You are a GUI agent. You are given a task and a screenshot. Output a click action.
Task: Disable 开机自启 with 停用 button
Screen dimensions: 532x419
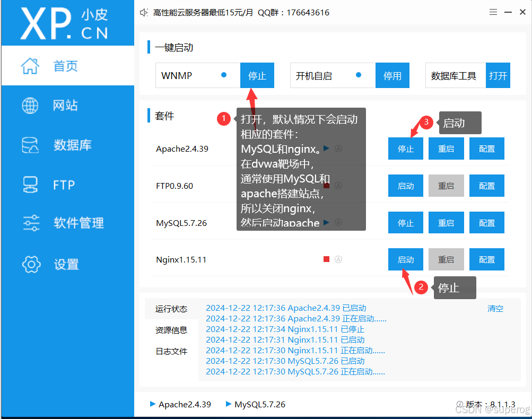pyautogui.click(x=393, y=75)
